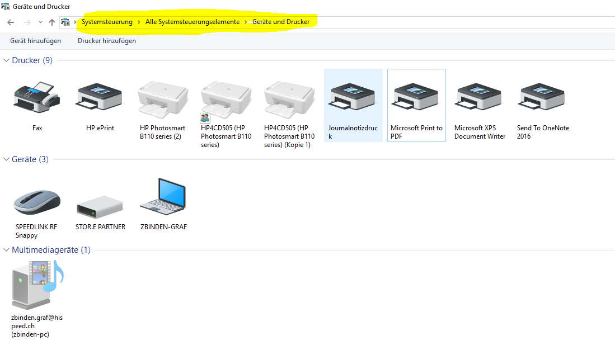Select the Fax device icon
Viewport: 615px width, 364px height.
point(37,97)
